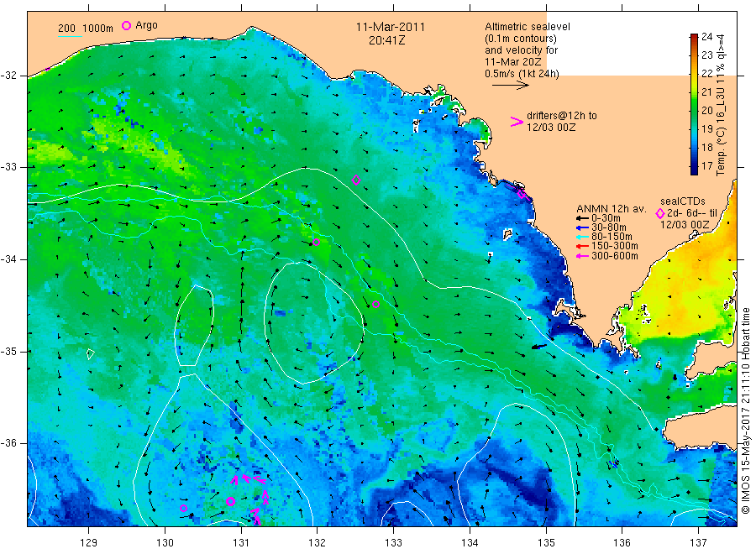Click the "20:41Z" time label
This screenshot has height=554, width=756.
tap(386, 40)
